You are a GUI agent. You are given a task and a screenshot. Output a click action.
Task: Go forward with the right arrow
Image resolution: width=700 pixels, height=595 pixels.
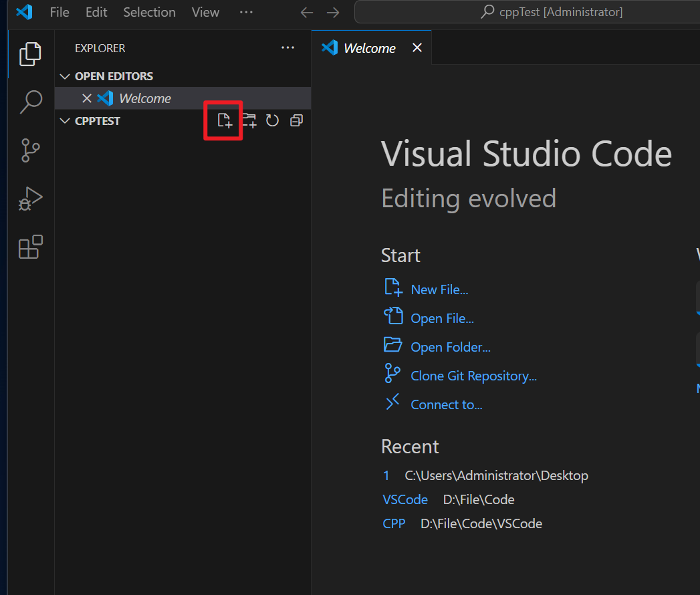click(333, 12)
